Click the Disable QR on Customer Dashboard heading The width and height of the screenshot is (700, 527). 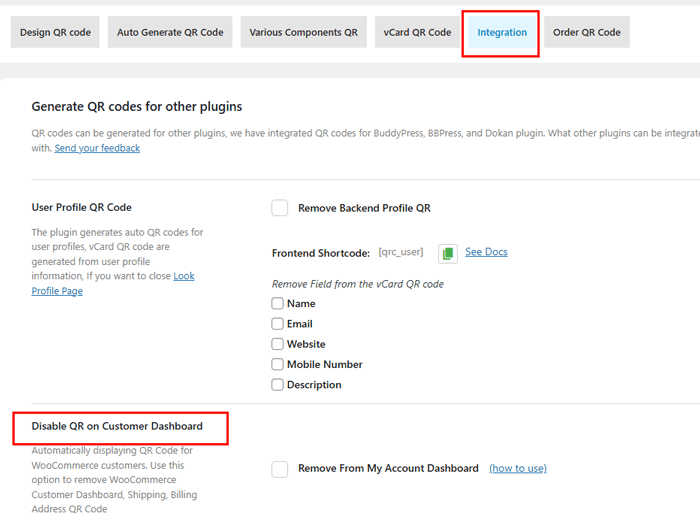point(117,426)
